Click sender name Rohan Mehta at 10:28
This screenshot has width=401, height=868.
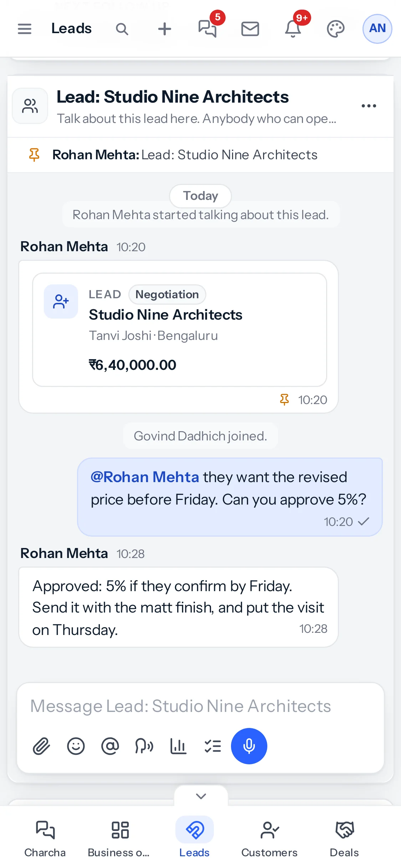64,553
